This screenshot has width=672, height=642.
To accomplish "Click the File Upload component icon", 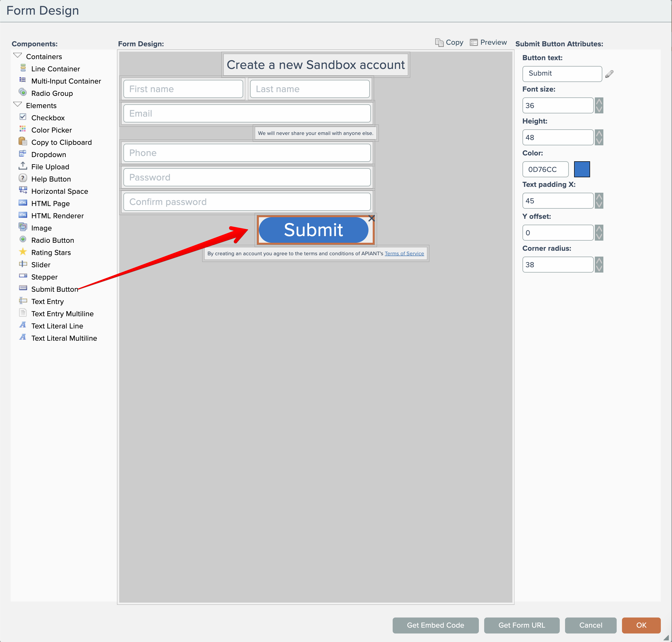I will 23,166.
